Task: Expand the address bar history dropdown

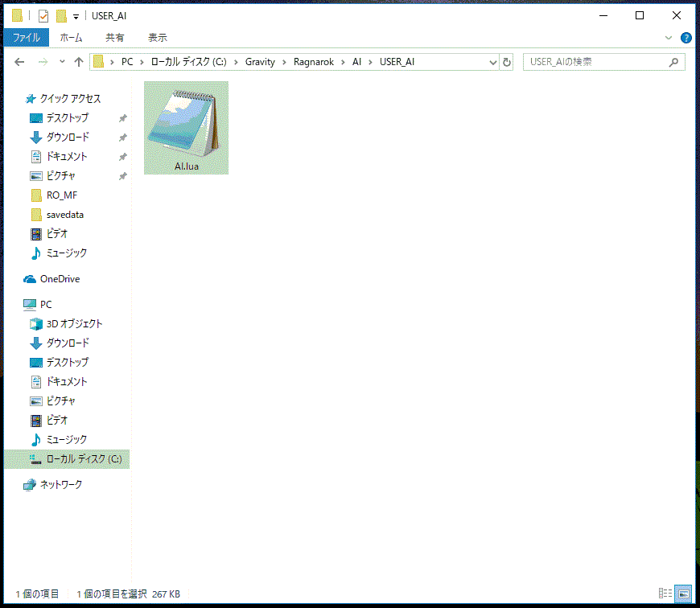Action: coord(492,62)
